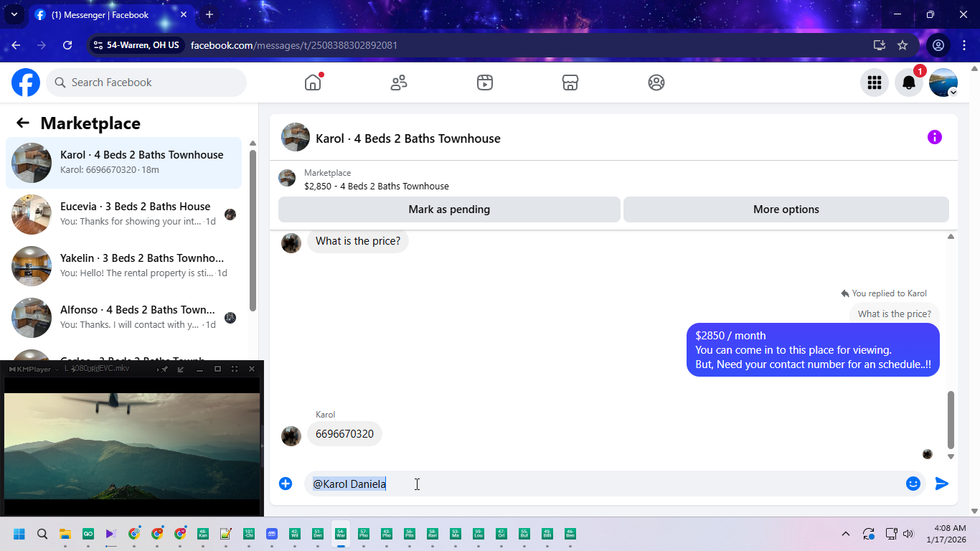This screenshot has width=980, height=551.
Task: Open the Facebook menu grid icon
Action: click(x=875, y=83)
